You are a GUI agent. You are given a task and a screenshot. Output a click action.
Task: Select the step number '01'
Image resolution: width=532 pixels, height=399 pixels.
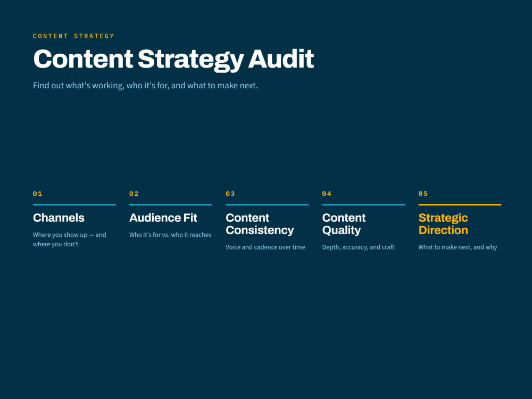point(38,194)
